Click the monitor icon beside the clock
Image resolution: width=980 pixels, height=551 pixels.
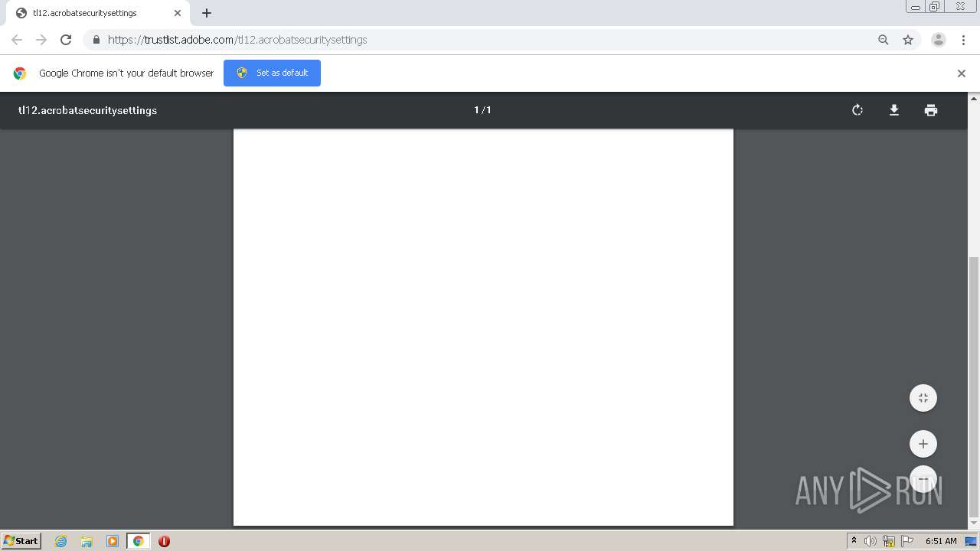tap(971, 541)
